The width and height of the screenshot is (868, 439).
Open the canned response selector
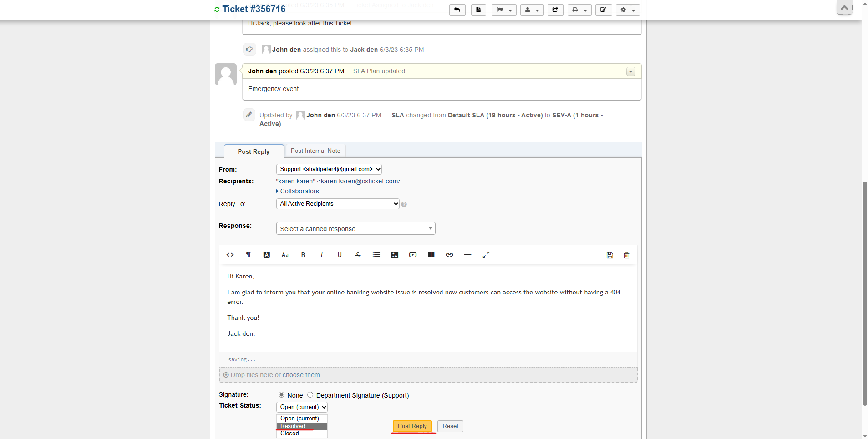tap(355, 228)
